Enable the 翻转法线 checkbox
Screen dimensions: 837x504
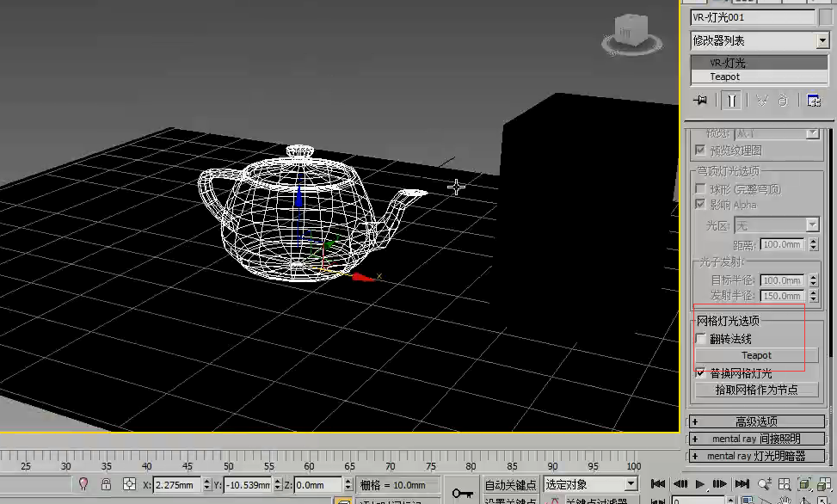point(700,339)
